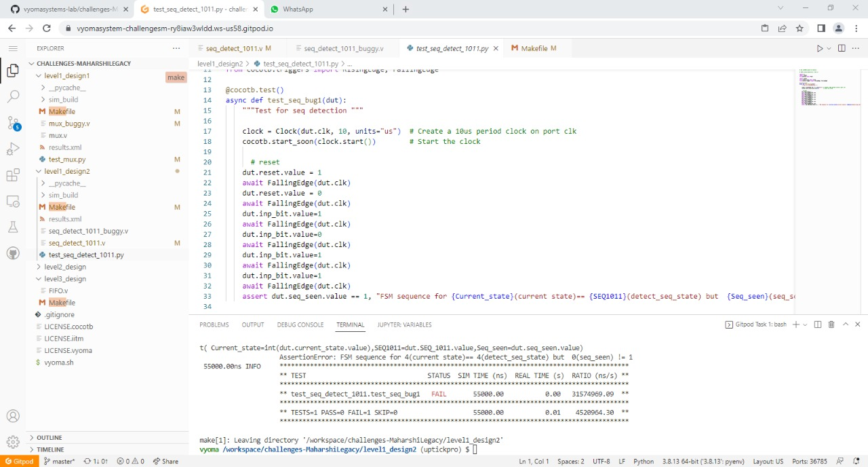Viewport: 868px width, 467px height.
Task: Switch to the PROBLEMS panel tab
Action: point(214,324)
